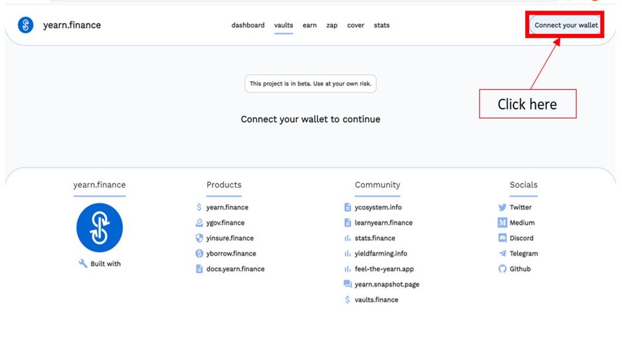
Task: Open the earn tab
Action: tap(310, 25)
